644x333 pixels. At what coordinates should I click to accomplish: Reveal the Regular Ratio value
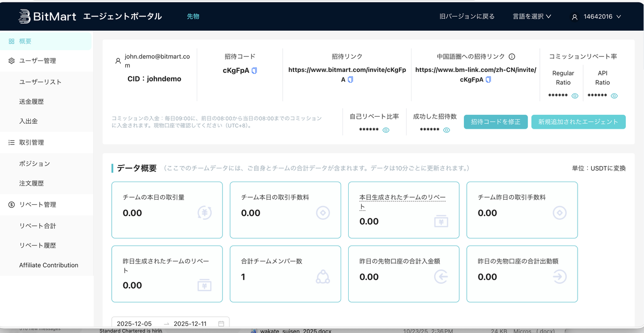pyautogui.click(x=575, y=96)
